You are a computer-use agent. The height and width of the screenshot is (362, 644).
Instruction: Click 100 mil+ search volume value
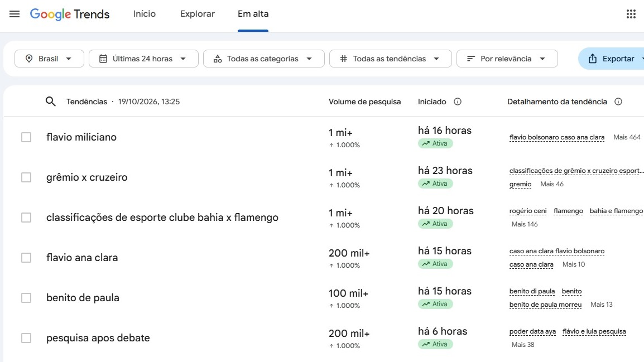coord(348,293)
